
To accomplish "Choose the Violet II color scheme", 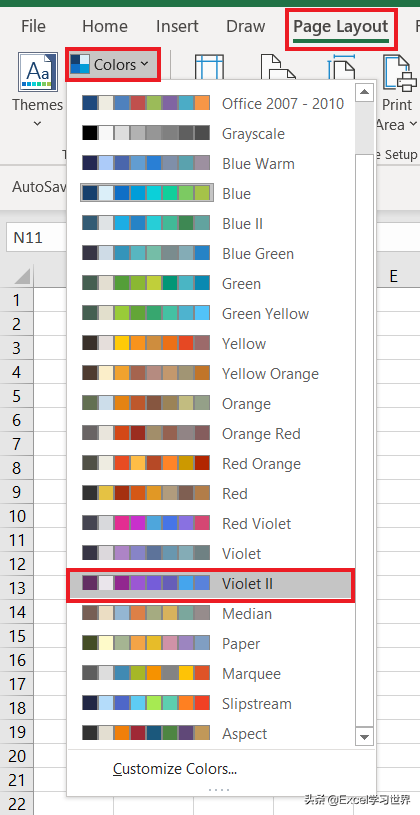I will click(211, 584).
